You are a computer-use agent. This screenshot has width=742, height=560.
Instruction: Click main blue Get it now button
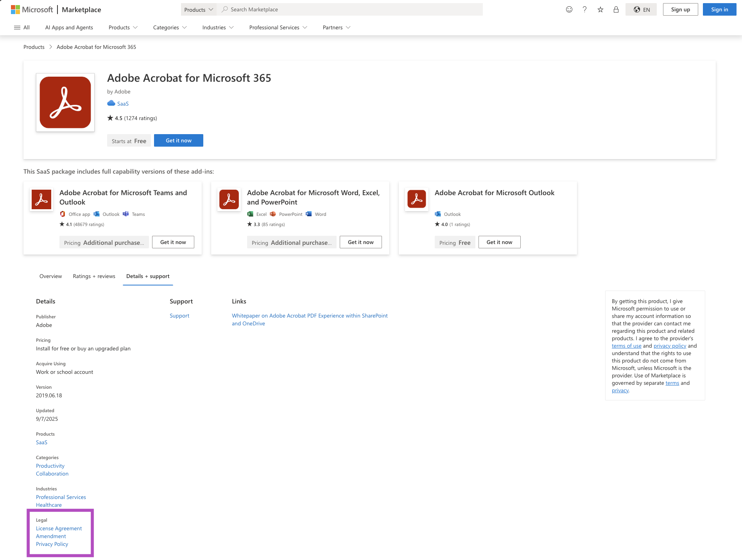pyautogui.click(x=179, y=140)
